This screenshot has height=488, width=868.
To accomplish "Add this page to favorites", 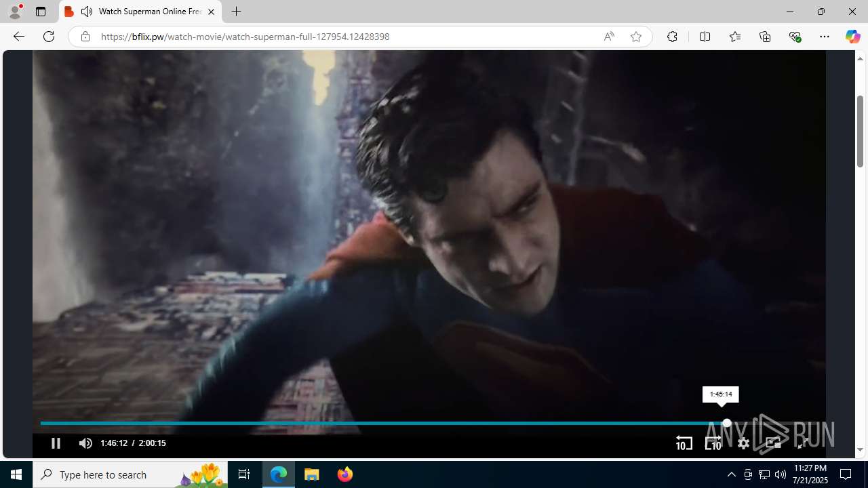I will point(635,37).
